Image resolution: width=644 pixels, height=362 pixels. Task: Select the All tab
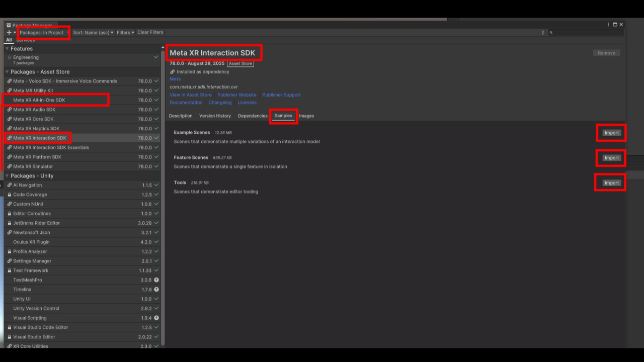click(9, 40)
